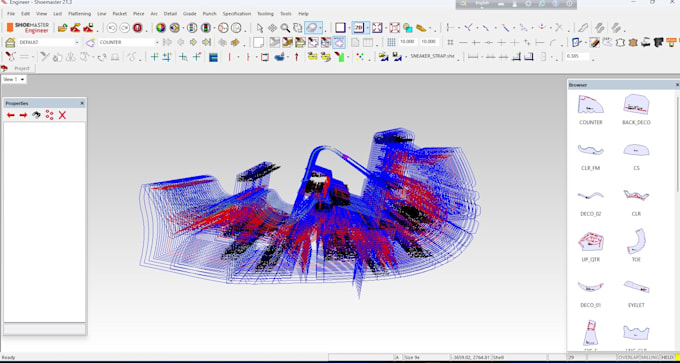The image size is (680, 363).
Task: Close the Properties panel
Action: pyautogui.click(x=82, y=103)
